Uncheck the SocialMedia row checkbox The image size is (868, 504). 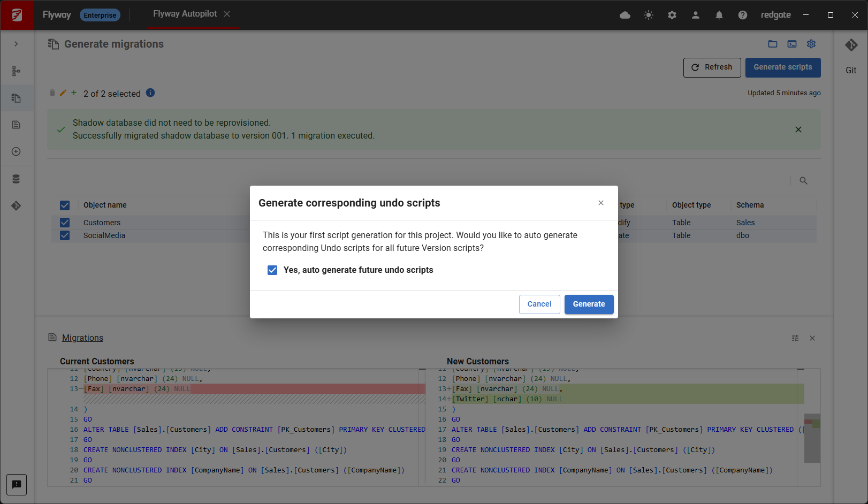(x=65, y=235)
